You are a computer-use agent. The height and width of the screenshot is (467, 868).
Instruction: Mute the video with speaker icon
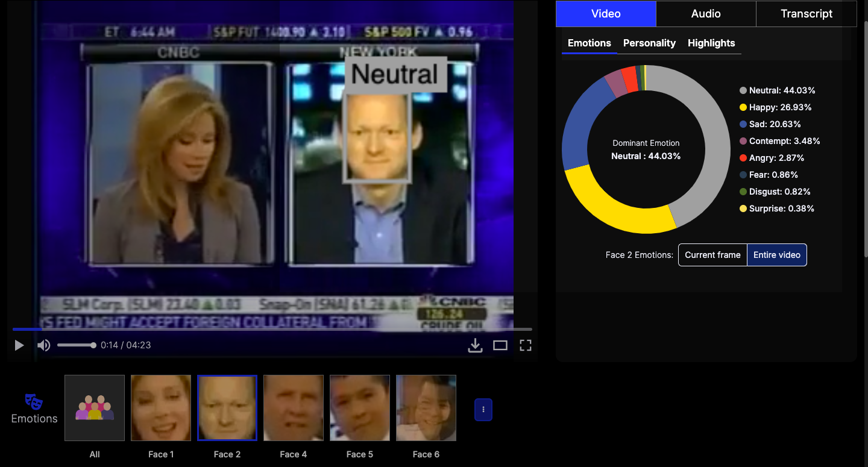click(43, 345)
